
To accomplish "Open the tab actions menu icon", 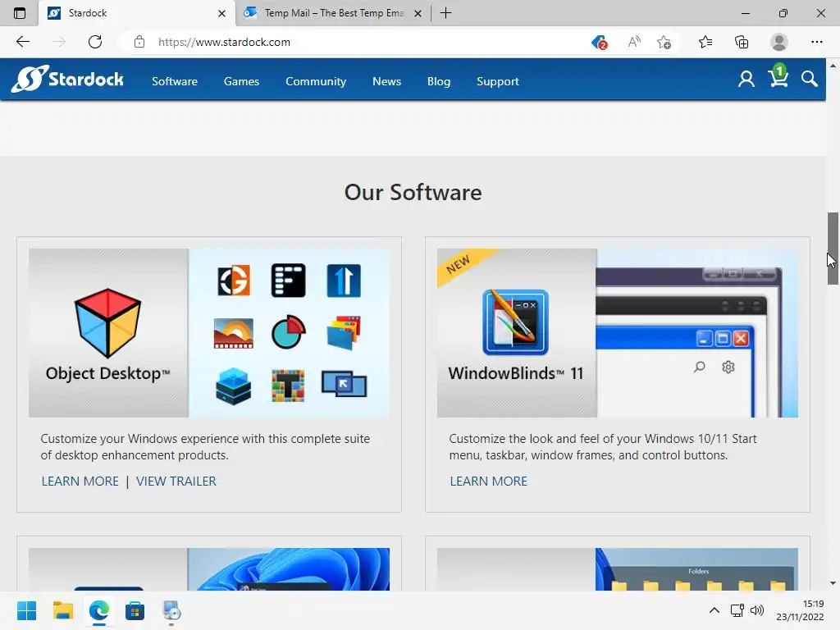I will tap(20, 13).
